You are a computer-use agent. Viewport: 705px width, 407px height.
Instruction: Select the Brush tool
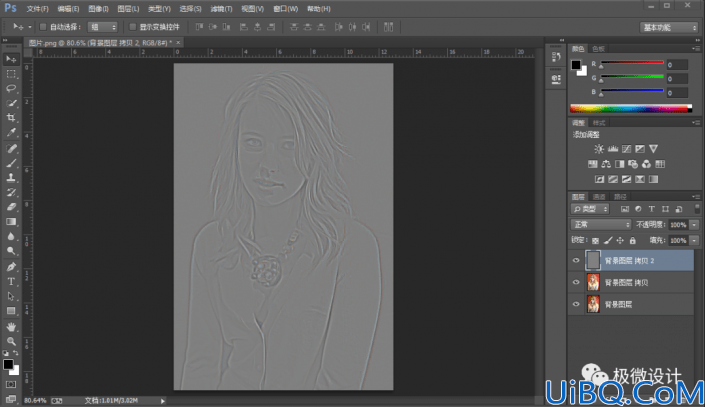point(11,163)
